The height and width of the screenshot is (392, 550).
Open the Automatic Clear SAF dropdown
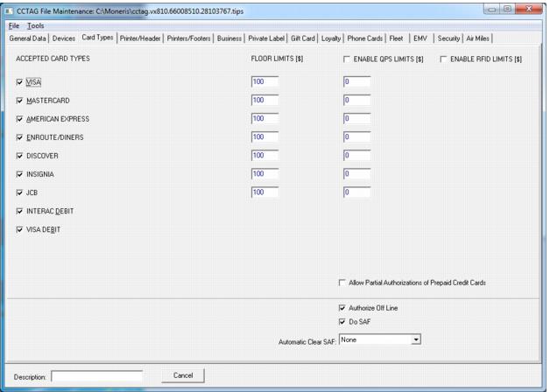click(417, 338)
